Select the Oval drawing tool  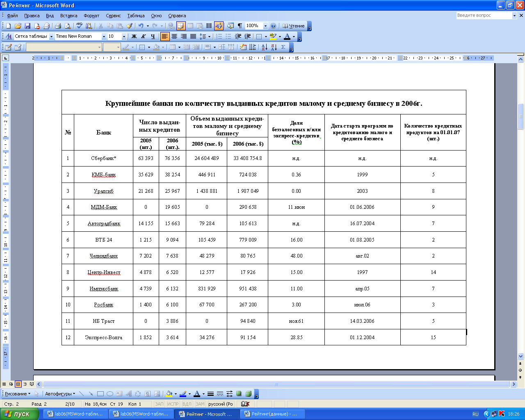[110, 394]
